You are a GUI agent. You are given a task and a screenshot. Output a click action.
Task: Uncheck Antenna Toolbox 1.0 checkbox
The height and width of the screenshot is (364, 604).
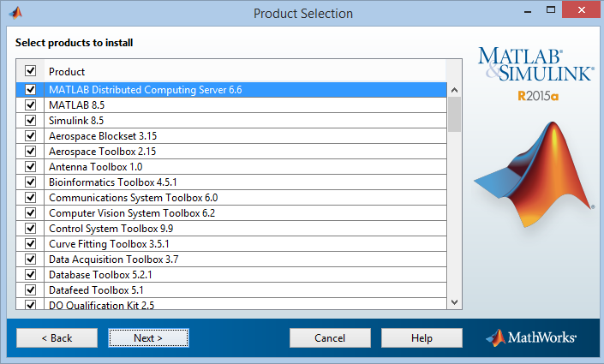click(x=31, y=166)
